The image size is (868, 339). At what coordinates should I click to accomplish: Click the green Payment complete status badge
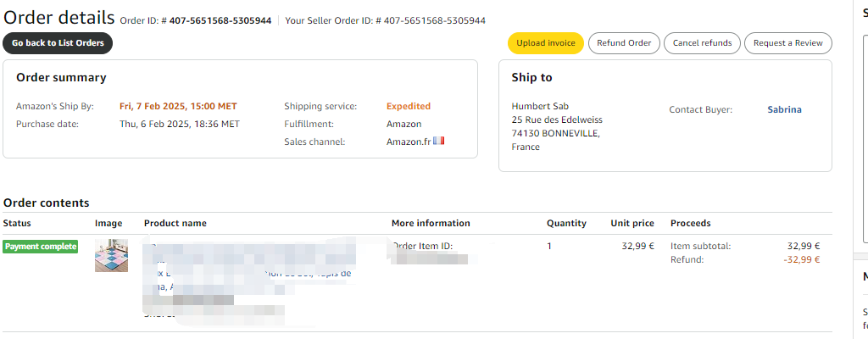(x=41, y=247)
